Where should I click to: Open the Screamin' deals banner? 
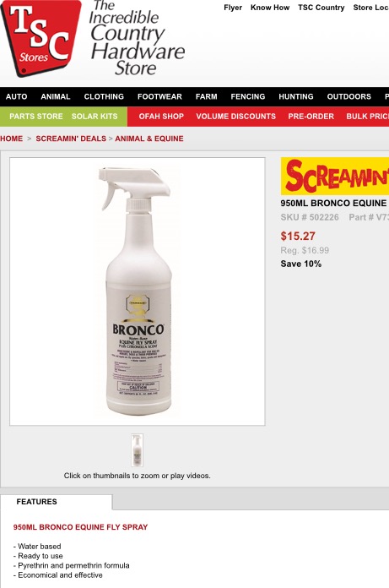click(335, 177)
